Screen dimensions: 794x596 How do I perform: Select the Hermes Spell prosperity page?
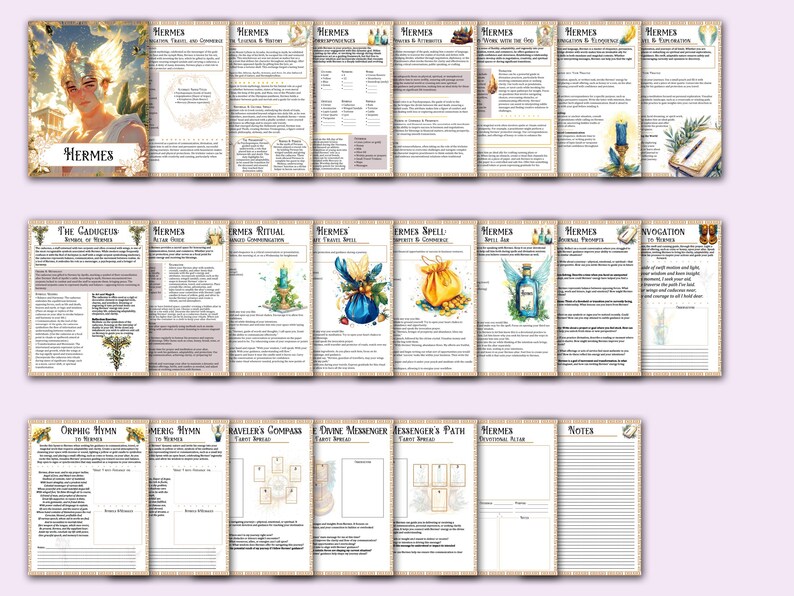[x=435, y=298]
